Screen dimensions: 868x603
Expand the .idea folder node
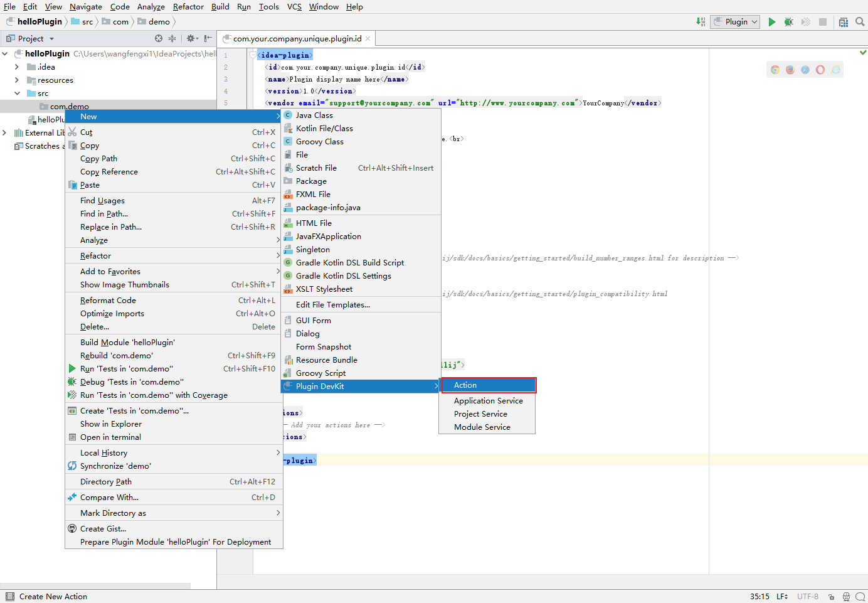[x=17, y=67]
